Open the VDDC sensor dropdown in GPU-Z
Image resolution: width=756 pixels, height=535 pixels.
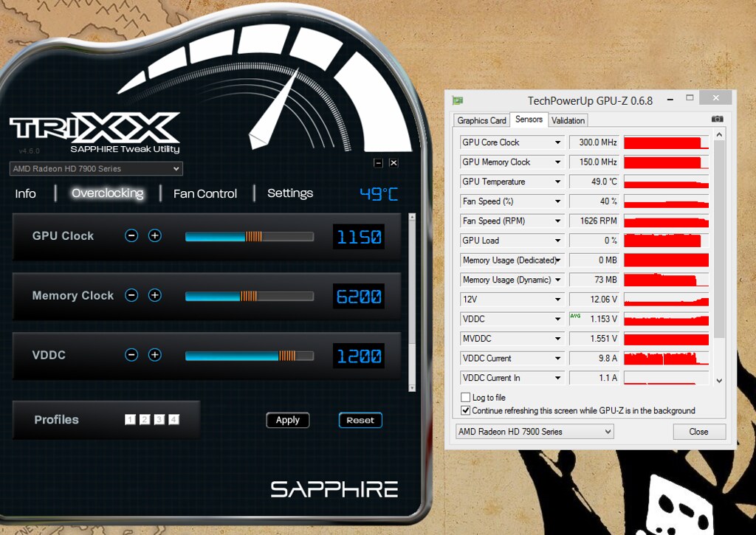[558, 319]
